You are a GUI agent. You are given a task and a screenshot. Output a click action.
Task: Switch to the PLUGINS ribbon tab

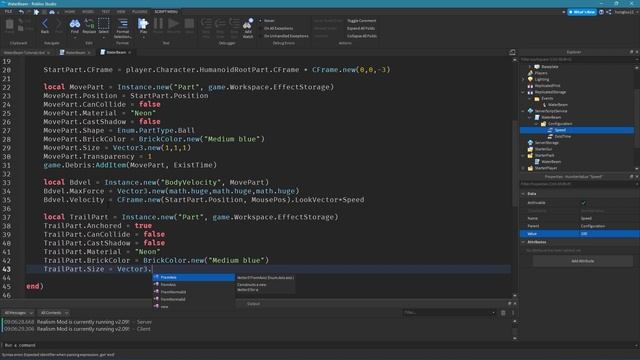(140, 12)
